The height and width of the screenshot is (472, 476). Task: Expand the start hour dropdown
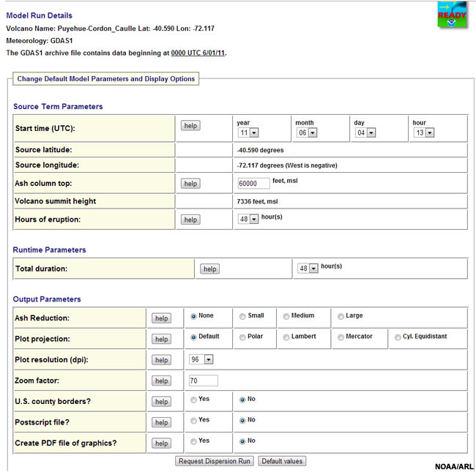click(x=424, y=132)
